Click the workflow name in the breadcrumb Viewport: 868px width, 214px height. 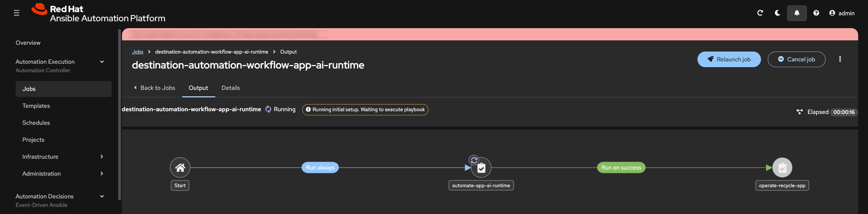[212, 52]
